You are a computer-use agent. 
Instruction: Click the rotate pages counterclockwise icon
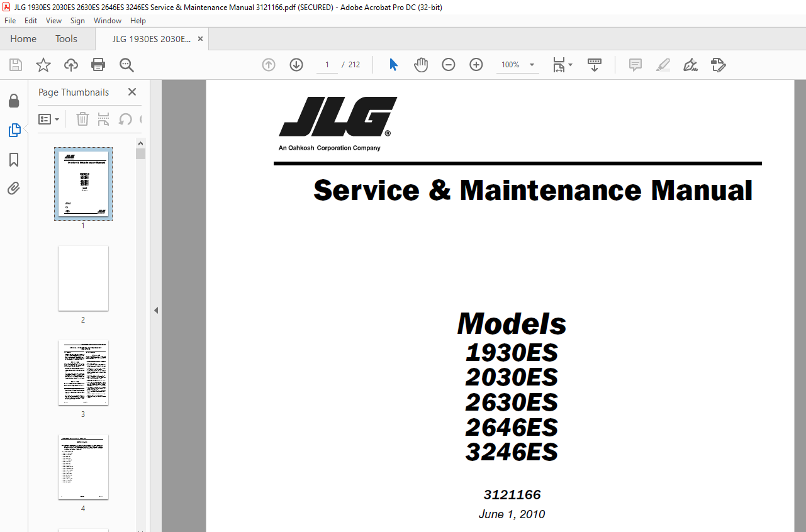point(125,119)
